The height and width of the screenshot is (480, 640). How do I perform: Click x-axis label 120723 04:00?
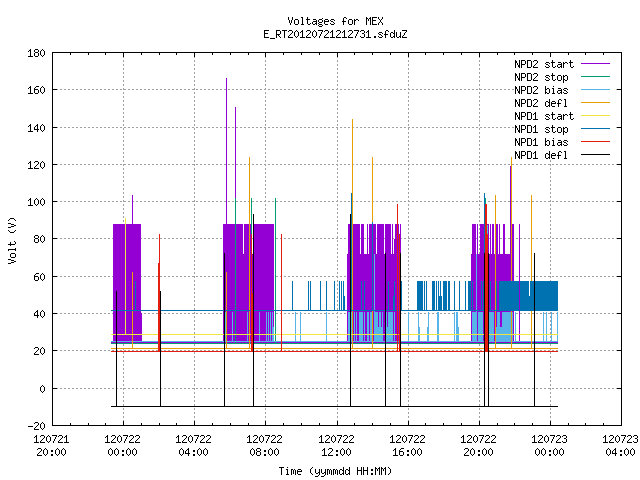[x=620, y=446]
